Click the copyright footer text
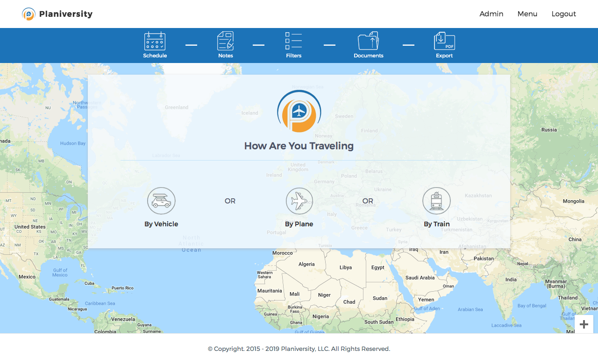 (299, 349)
